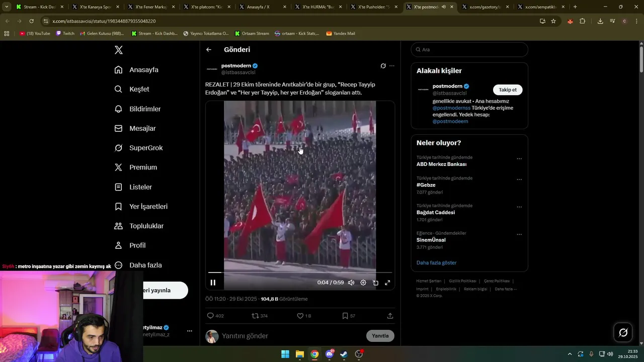This screenshot has height=362, width=644.
Task: Open SinemÜnsal trend
Action: 431,240
